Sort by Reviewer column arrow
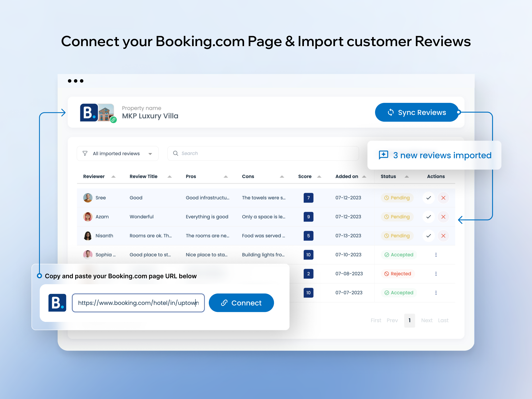The image size is (532, 399). (113, 176)
